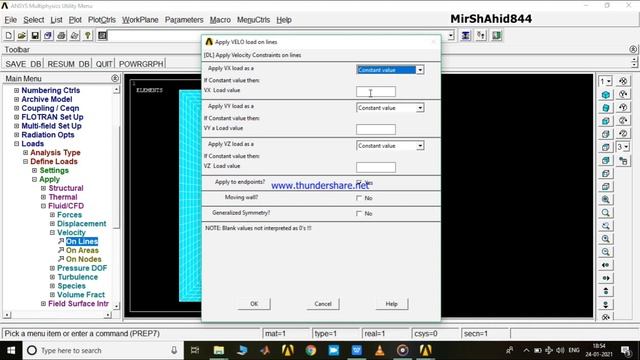The height and width of the screenshot is (360, 640).
Task: Open the Apply VZ load dropdown
Action: click(420, 146)
